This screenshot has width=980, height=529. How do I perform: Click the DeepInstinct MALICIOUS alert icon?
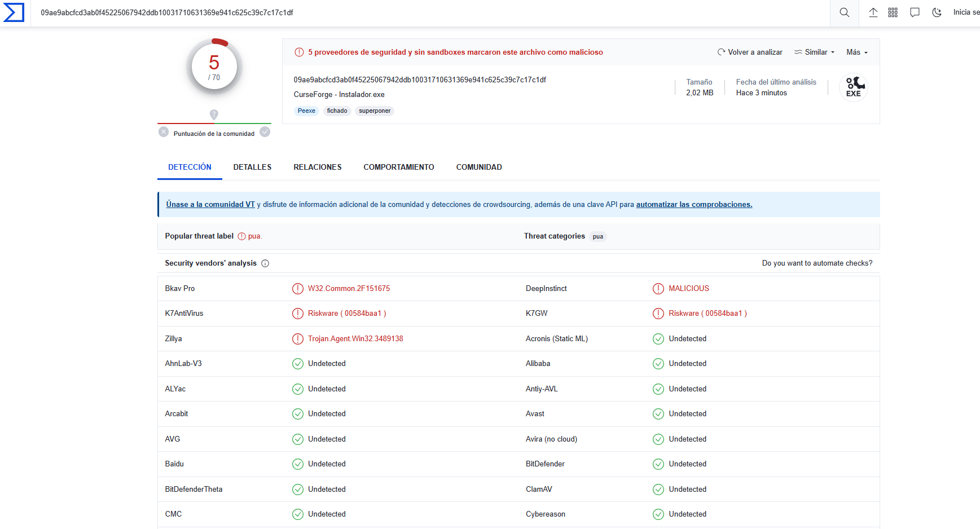pyautogui.click(x=658, y=289)
